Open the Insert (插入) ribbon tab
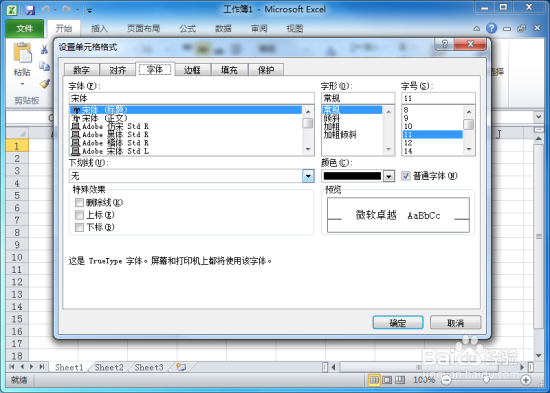This screenshot has width=550, height=393. tap(99, 28)
